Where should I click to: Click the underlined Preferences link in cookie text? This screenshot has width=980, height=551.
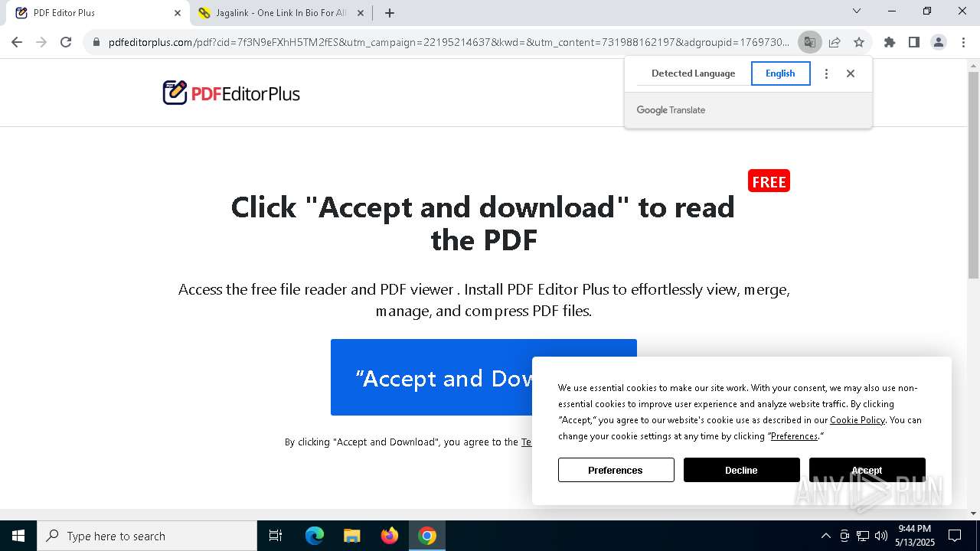click(x=794, y=436)
